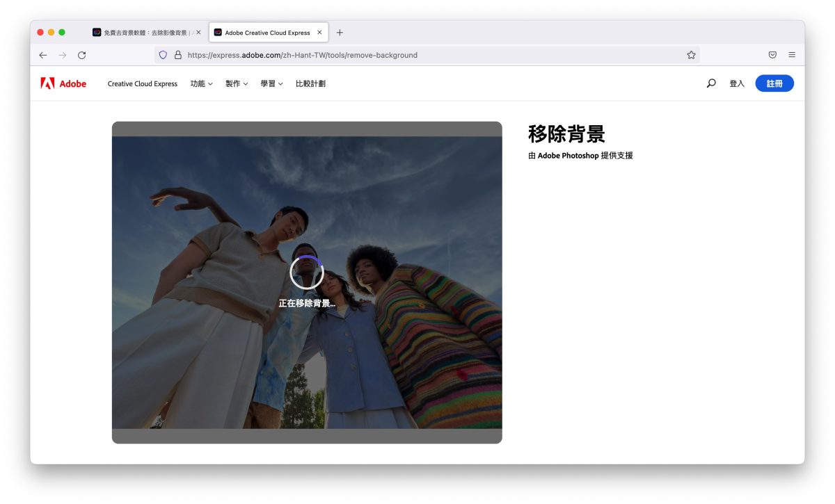This screenshot has width=835, height=504.
Task: Click the browser forward arrow
Action: 63,55
